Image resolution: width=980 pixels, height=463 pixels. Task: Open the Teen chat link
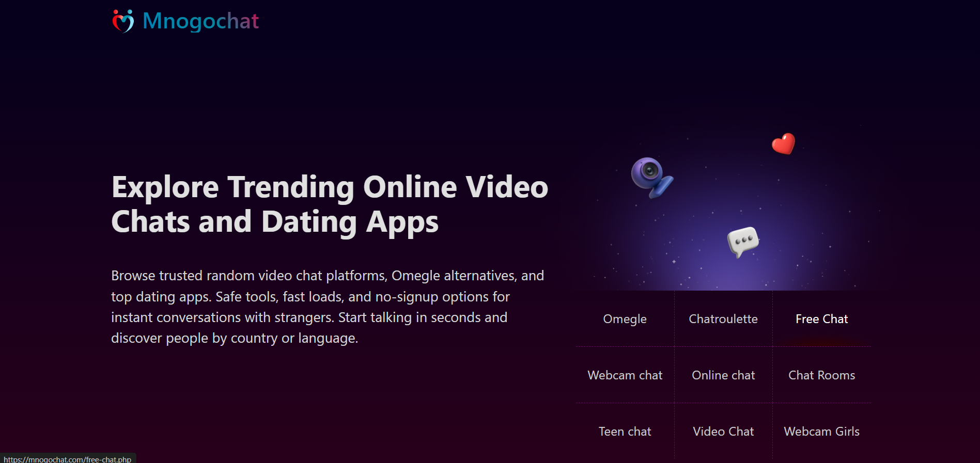click(625, 432)
